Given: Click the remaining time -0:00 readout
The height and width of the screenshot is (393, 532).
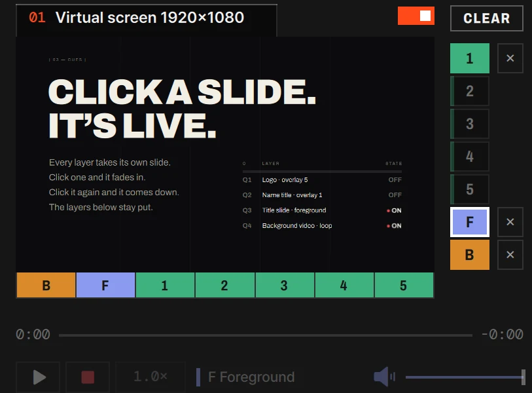Looking at the screenshot, I should point(503,335).
